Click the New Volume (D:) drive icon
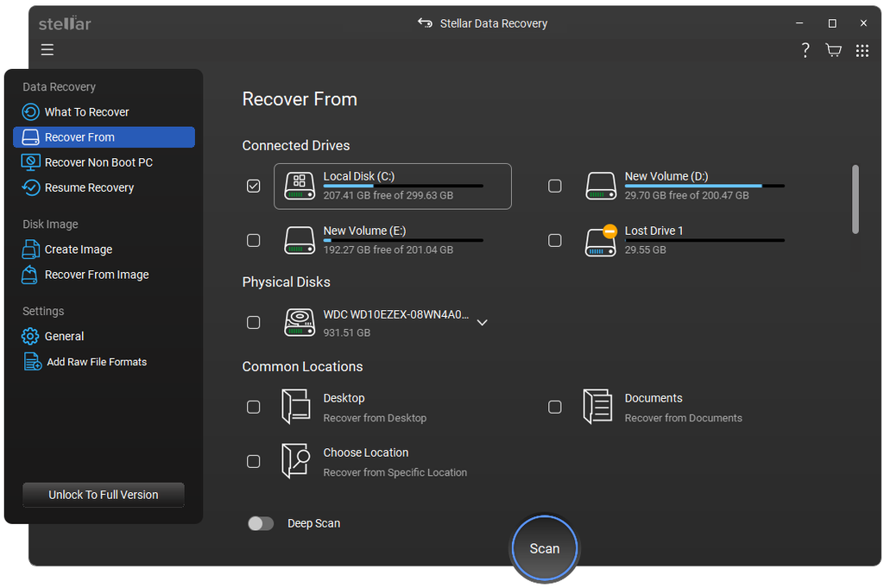Screen dimensions: 884x588 601,186
